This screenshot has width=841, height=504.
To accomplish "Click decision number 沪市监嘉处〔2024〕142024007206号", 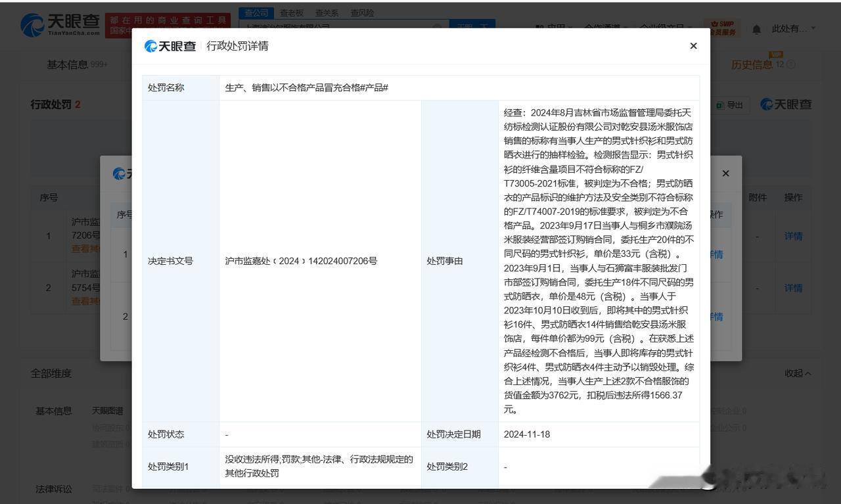I will pos(301,261).
